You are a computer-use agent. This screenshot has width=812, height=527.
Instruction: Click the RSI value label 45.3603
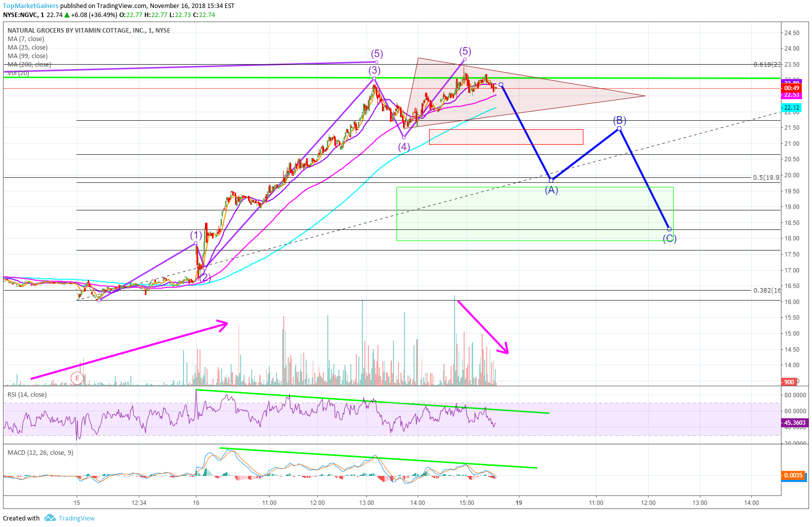tap(794, 423)
